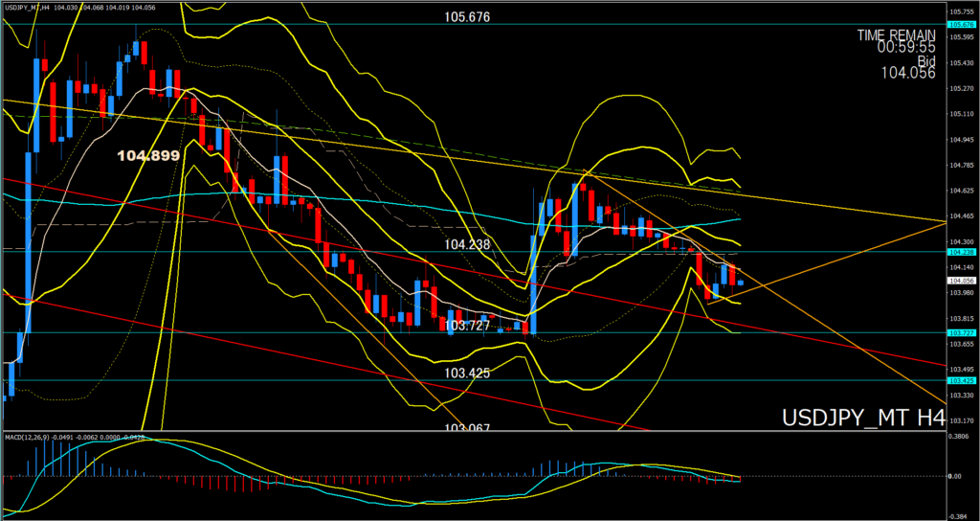This screenshot has width=980, height=521.
Task: Click 103.495 on the price axis
Action: 960,369
